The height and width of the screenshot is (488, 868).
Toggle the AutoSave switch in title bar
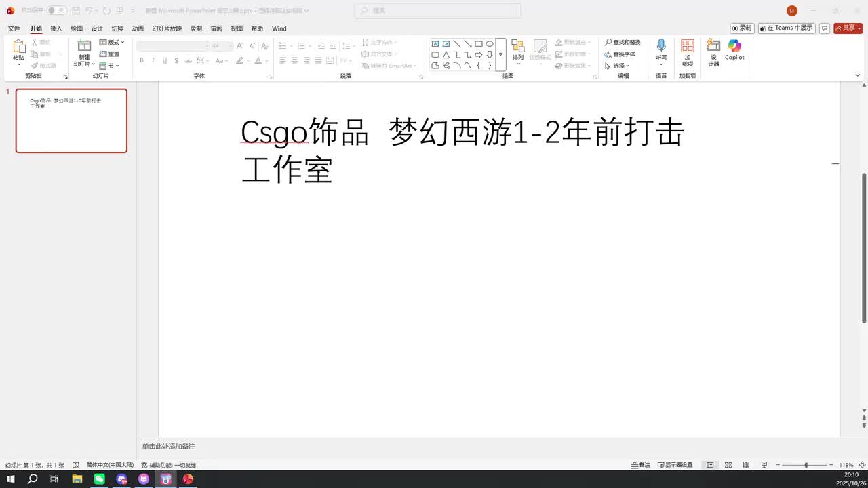click(57, 11)
